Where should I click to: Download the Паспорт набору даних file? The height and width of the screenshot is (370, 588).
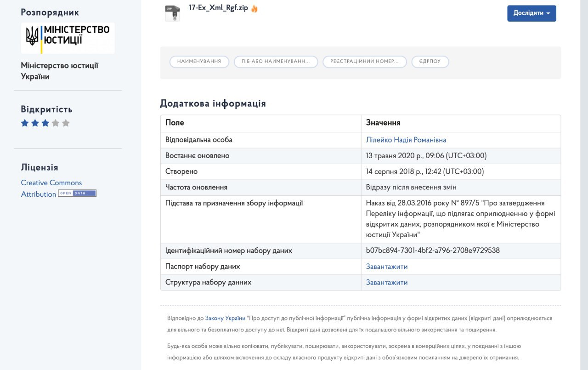(x=387, y=267)
